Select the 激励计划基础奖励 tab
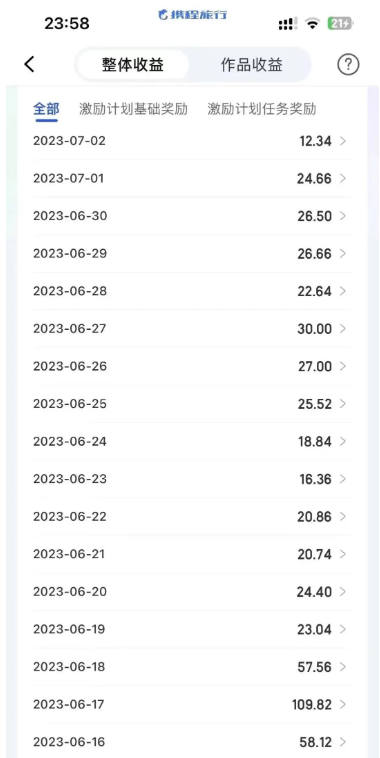 coord(133,109)
